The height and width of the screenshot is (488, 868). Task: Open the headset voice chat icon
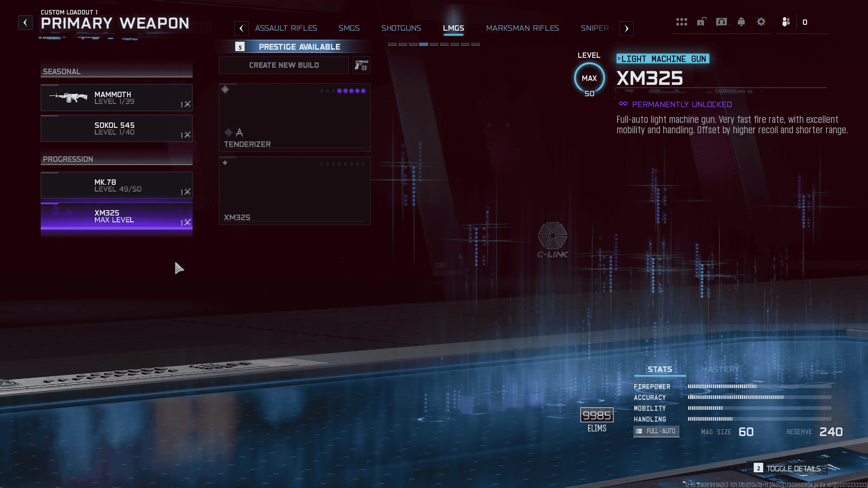722,22
